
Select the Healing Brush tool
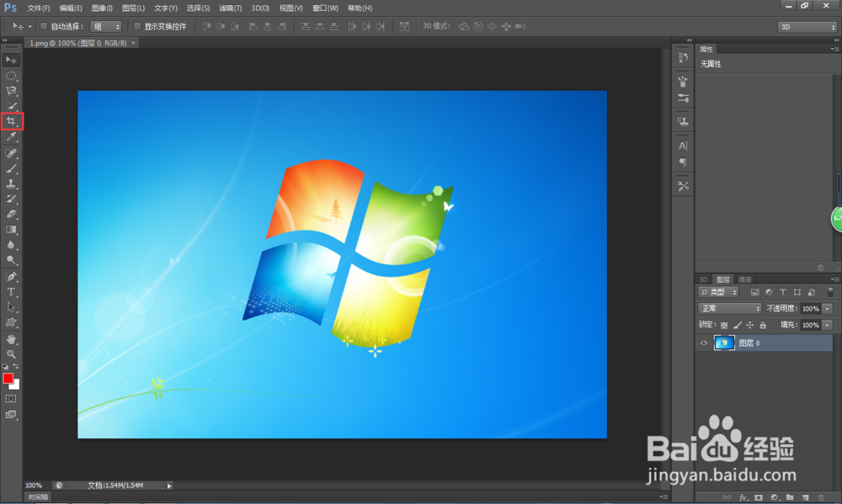tap(11, 153)
